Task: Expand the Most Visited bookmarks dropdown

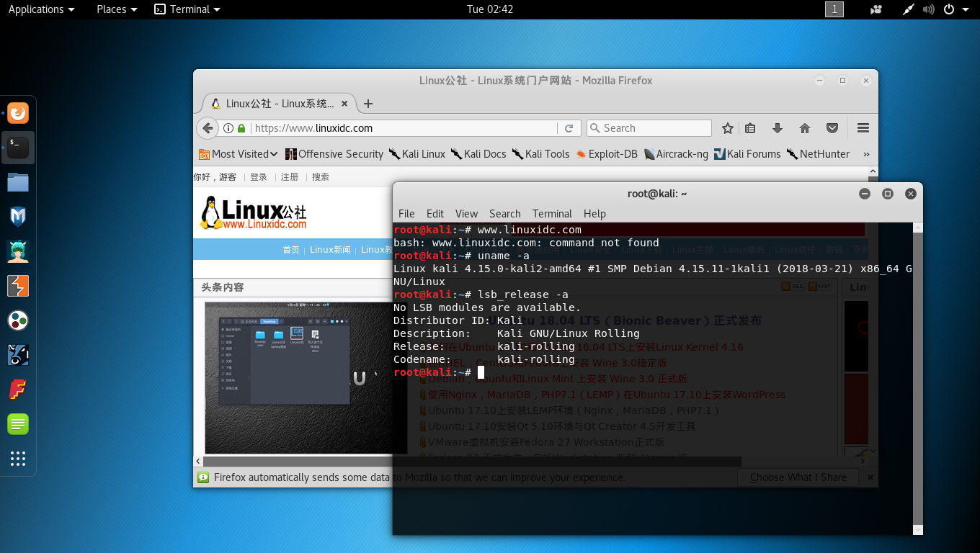Action: 239,154
